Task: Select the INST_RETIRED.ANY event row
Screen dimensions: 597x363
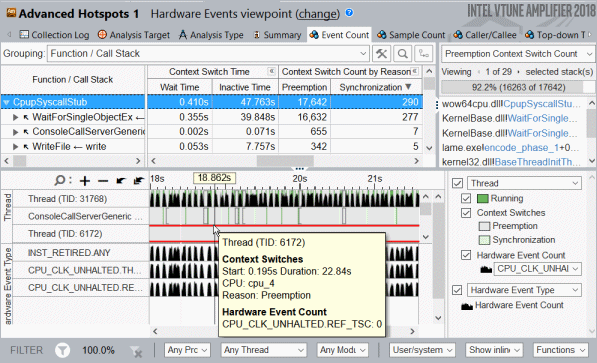Action: [x=69, y=253]
